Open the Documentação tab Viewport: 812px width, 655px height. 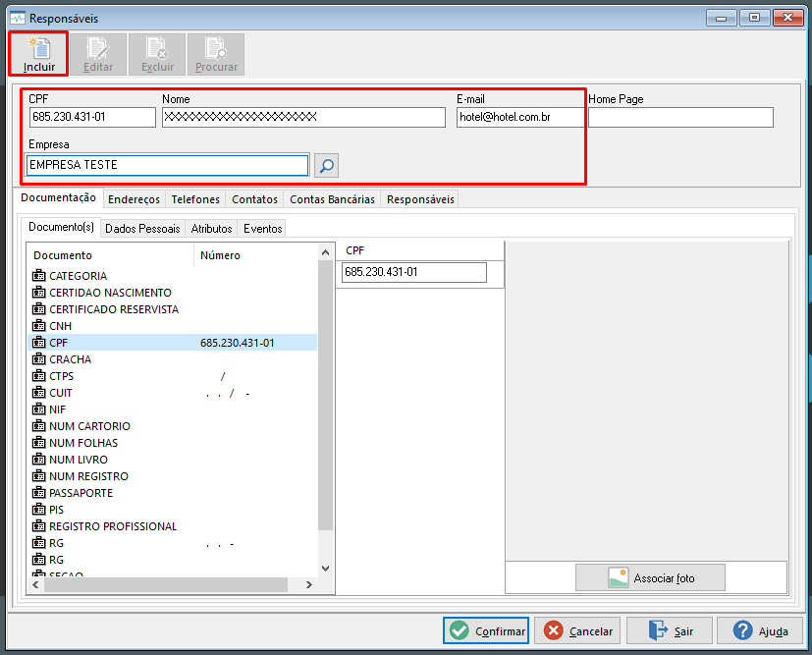pos(59,197)
